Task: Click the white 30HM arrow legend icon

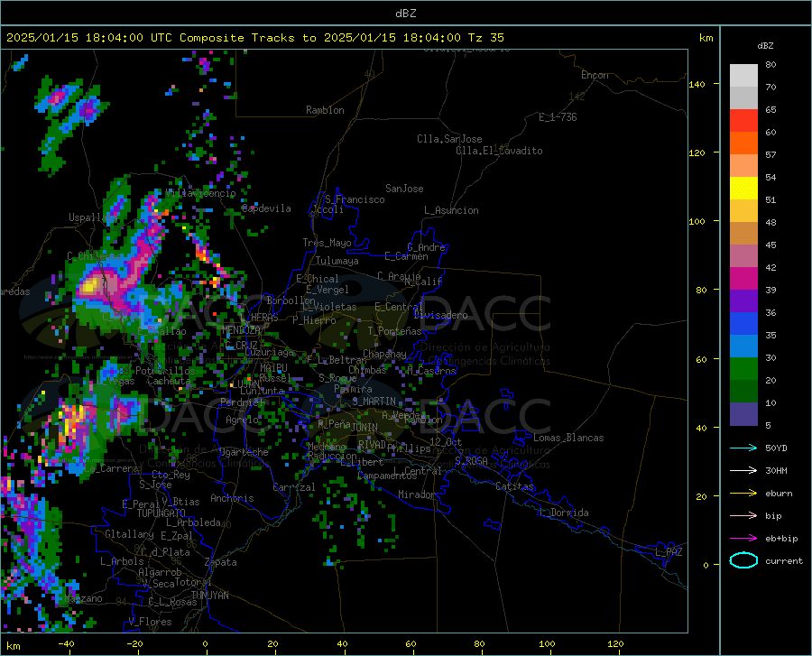Action: [743, 470]
